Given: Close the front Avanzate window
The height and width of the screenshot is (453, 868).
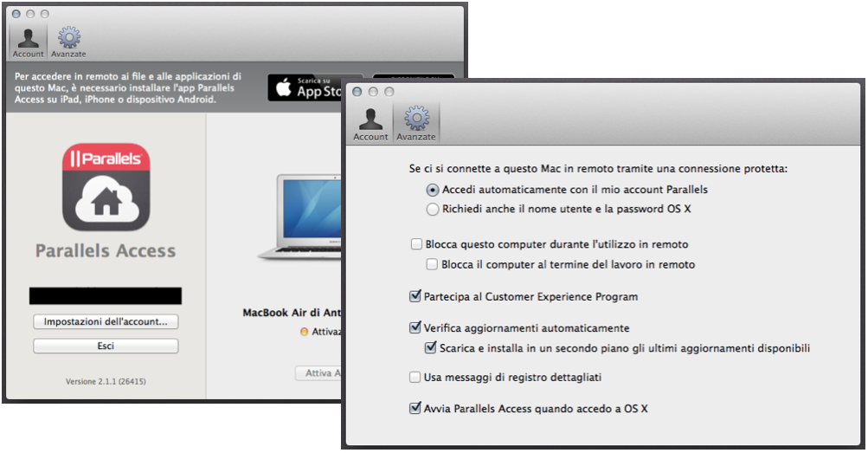Looking at the screenshot, I should point(357,92).
